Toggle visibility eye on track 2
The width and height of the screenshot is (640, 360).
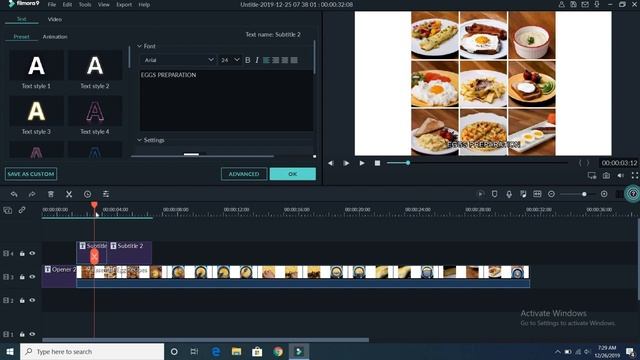click(32, 300)
